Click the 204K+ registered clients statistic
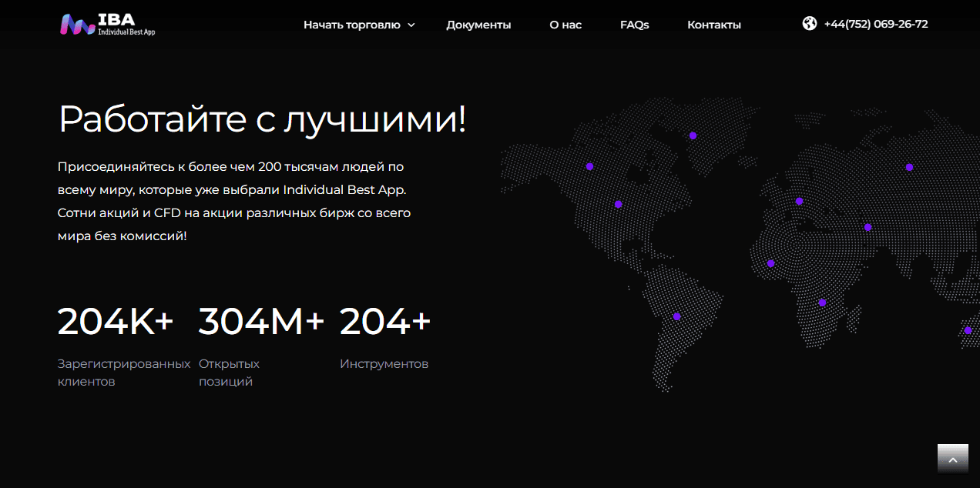980x488 pixels. pyautogui.click(x=116, y=322)
